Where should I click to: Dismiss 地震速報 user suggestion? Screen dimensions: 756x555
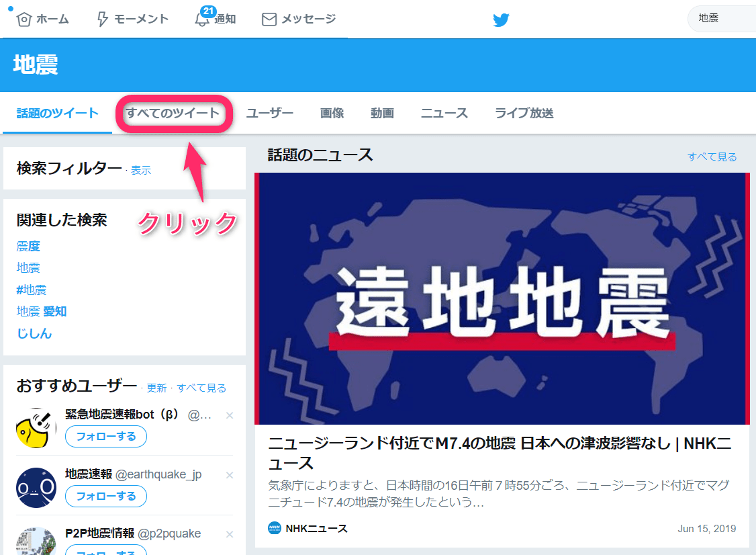click(x=230, y=475)
